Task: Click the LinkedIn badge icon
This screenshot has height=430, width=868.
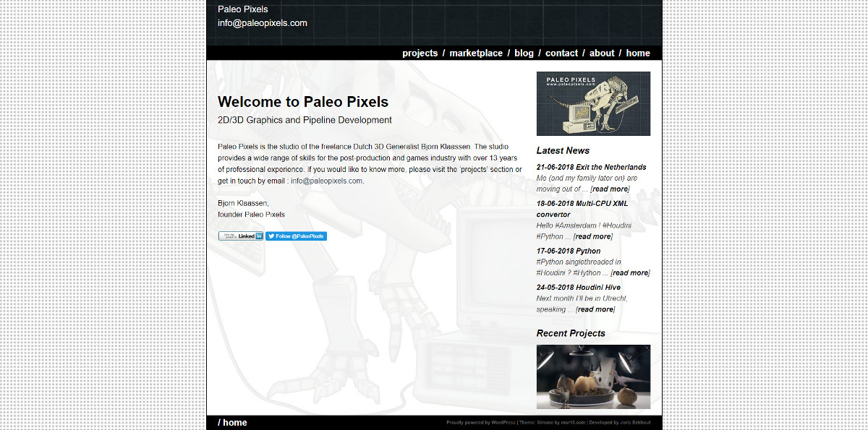Action: (239, 236)
